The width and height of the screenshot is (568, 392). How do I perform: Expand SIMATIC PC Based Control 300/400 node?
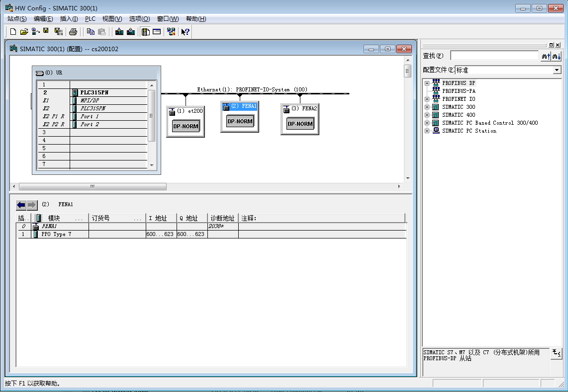pyautogui.click(x=427, y=123)
